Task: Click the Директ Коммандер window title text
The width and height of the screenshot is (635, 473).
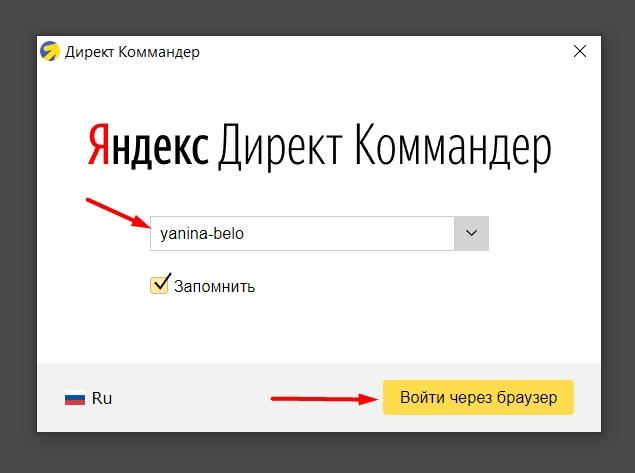Action: 132,52
